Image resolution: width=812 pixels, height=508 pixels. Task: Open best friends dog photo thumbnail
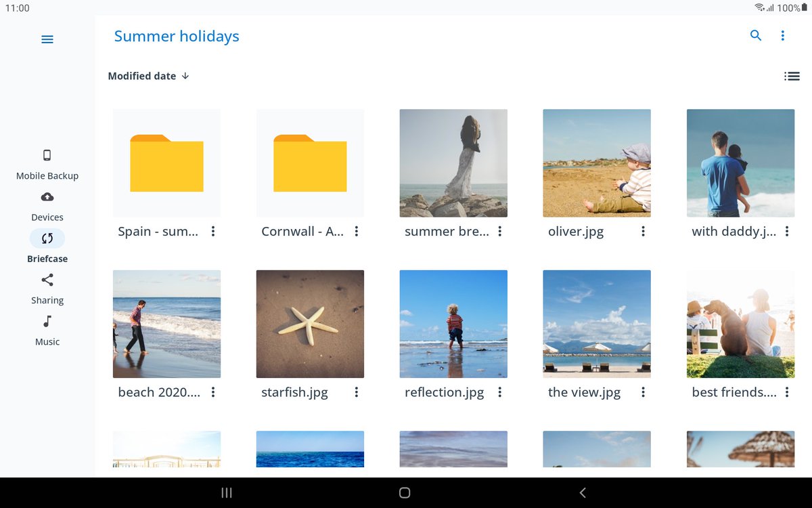tap(740, 324)
